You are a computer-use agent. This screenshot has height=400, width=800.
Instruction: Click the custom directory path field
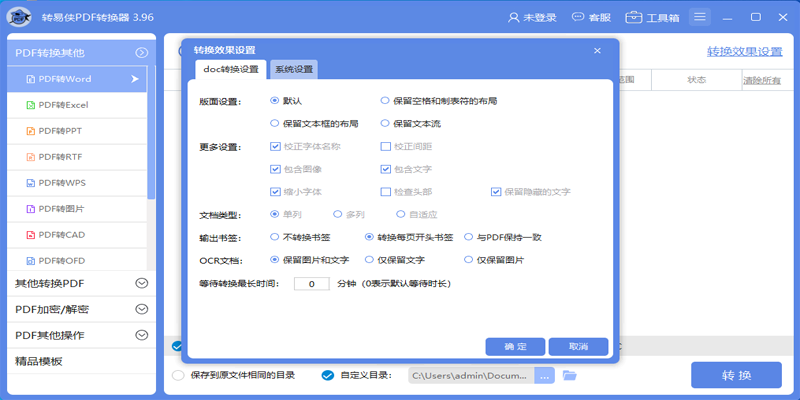pos(471,376)
